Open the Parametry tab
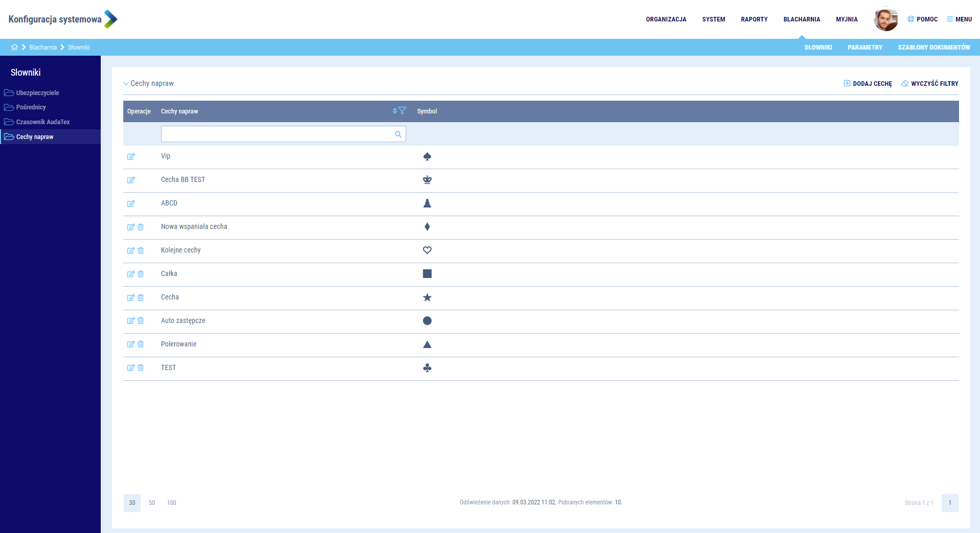 tap(864, 48)
